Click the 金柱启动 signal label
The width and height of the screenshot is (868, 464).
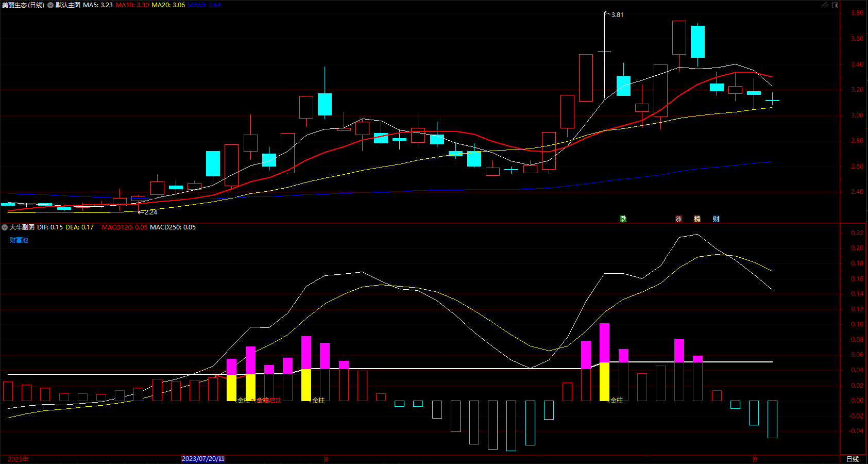(x=269, y=401)
